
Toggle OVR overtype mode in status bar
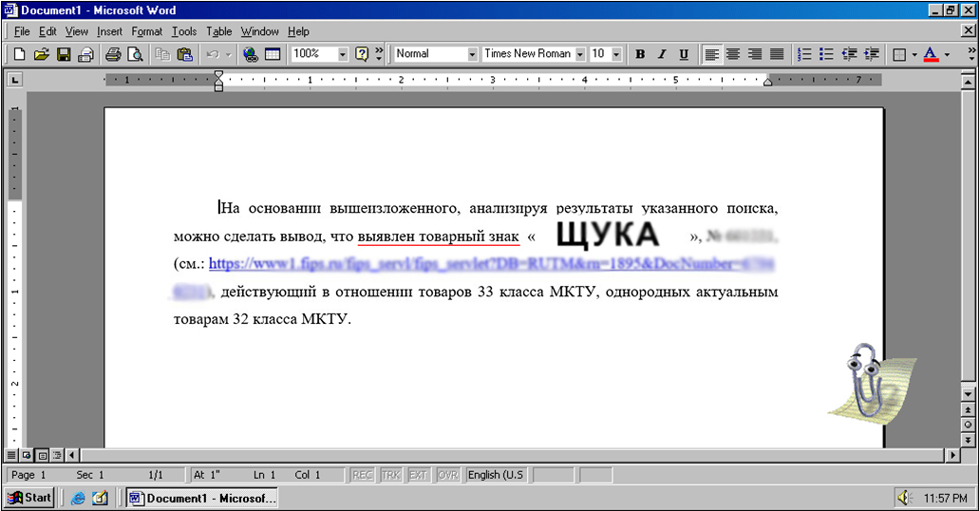click(447, 475)
